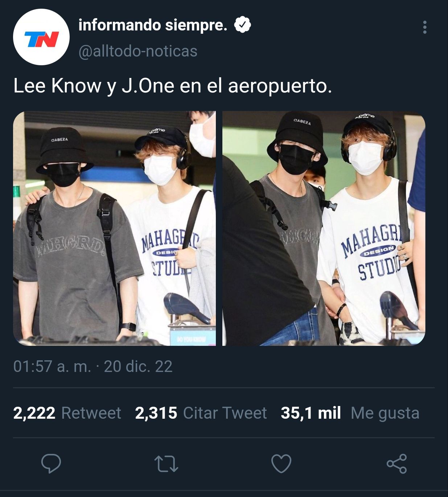Screen dimensions: 448x497
Task: Click the Me gusta label text
Action: pyautogui.click(x=385, y=413)
